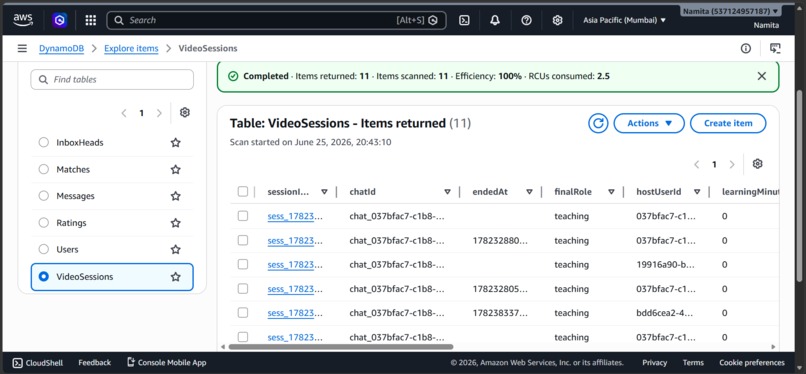Open sess_17823 link in 19916a90-b… row
Image resolution: width=806 pixels, height=374 pixels.
tap(295, 265)
